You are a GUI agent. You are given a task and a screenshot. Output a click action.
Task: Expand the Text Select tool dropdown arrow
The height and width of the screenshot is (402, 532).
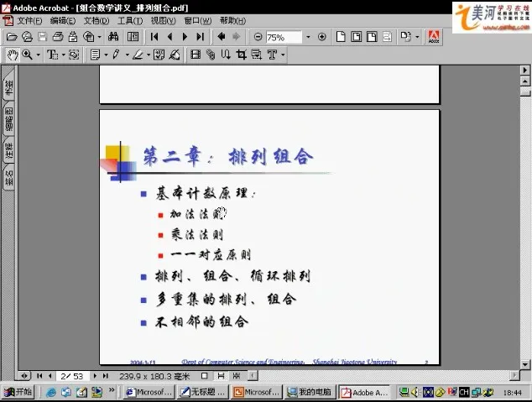pos(63,55)
